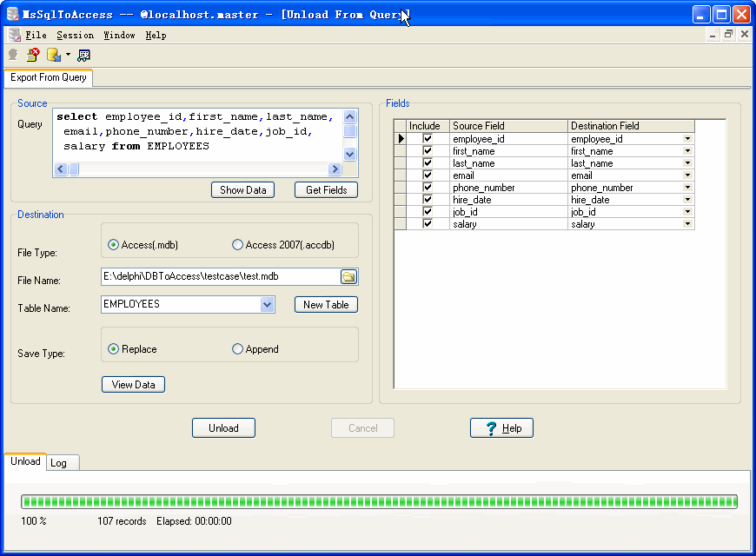Screen dimensions: 756x556
Task: Click the View Data button
Action: [x=133, y=385]
